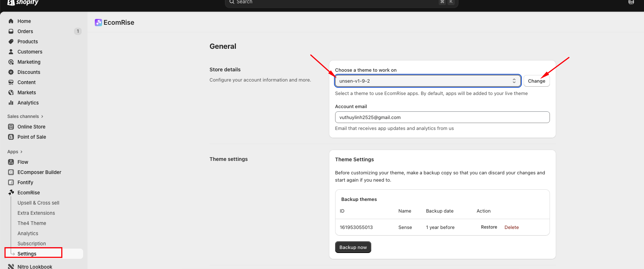
Task: Open Customers from the sidebar
Action: [x=30, y=52]
